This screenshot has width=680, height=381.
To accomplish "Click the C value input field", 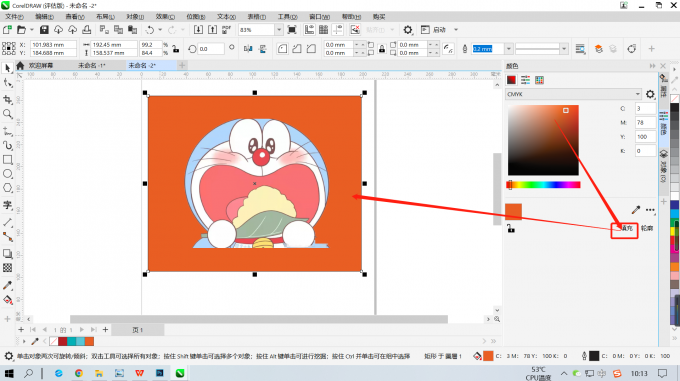I will (645, 108).
